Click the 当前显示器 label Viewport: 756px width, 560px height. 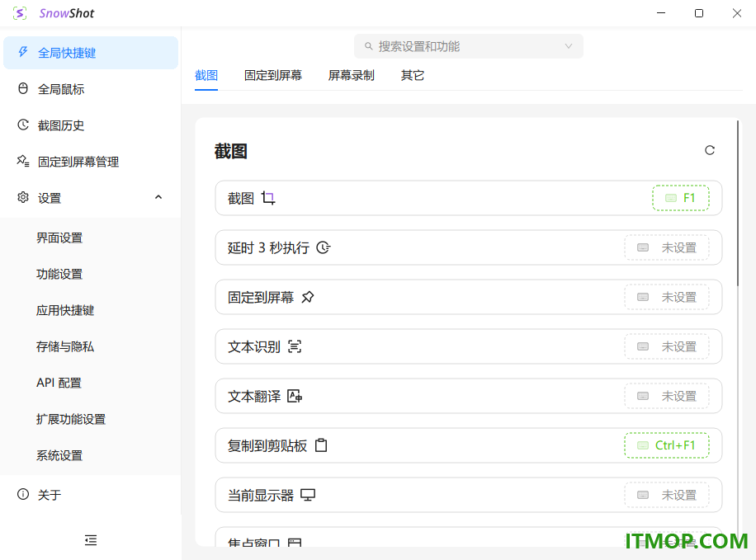[x=260, y=495]
